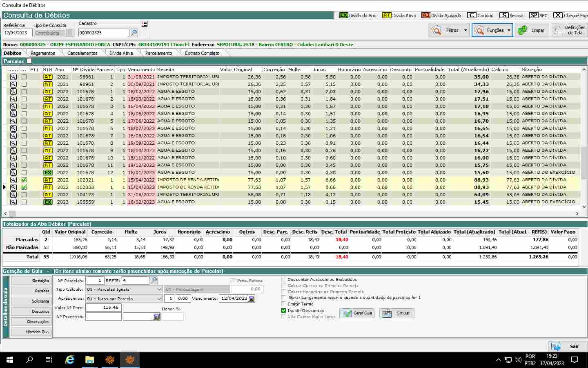588x368 pixels.
Task: Open Internet Explorer from the taskbar
Action: [x=70, y=360]
